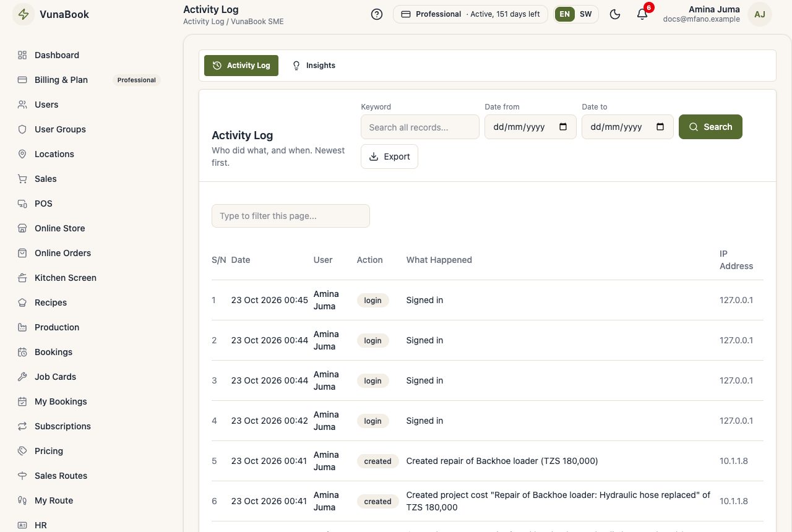Go to Users in sidebar
792x532 pixels.
click(92, 105)
